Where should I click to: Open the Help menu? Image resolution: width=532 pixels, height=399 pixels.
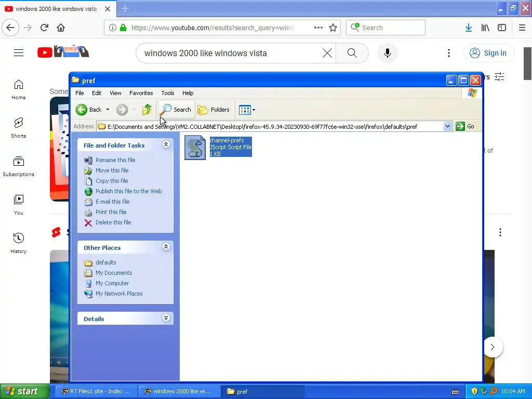[188, 93]
